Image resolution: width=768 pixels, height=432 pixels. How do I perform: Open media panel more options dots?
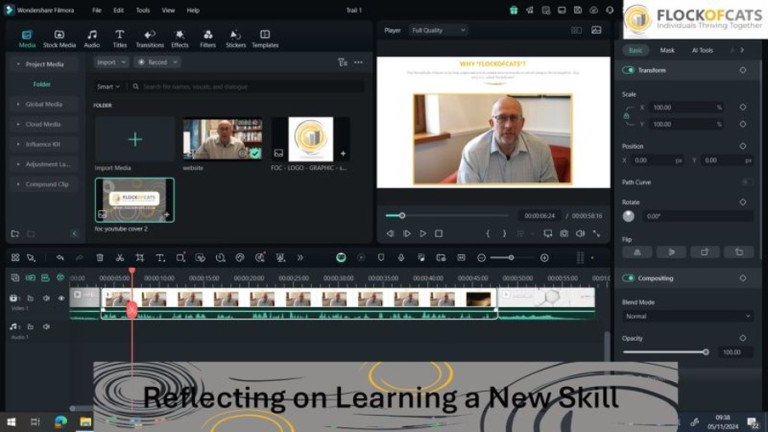pos(359,62)
